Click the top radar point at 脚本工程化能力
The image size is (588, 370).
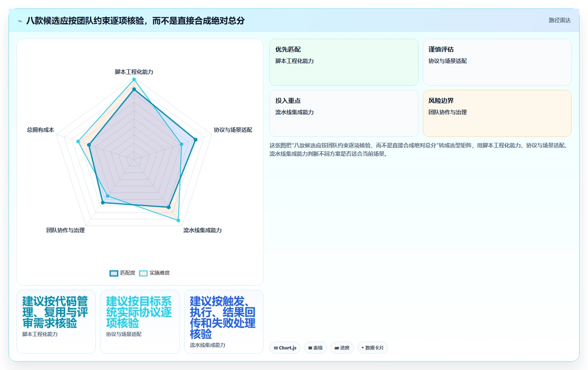[x=134, y=79]
